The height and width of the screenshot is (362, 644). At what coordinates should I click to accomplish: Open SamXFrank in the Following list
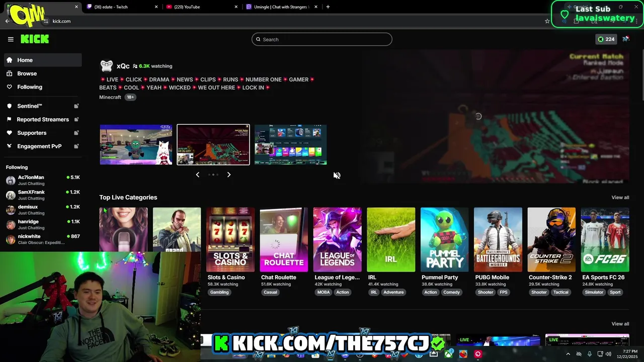coord(43,195)
